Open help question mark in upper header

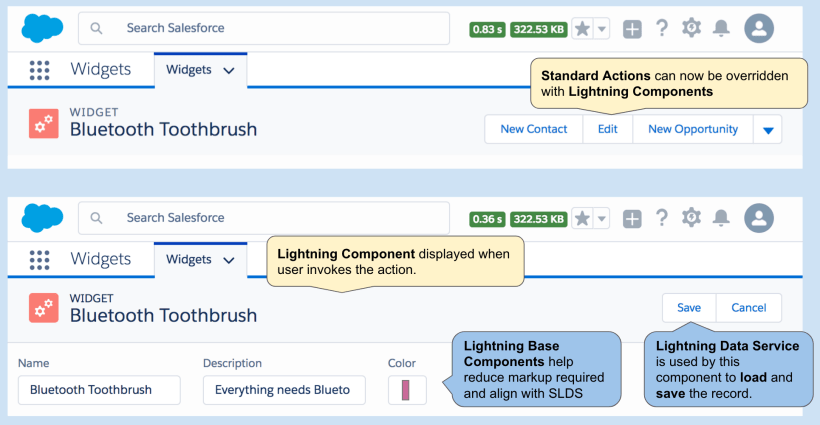[x=662, y=28]
